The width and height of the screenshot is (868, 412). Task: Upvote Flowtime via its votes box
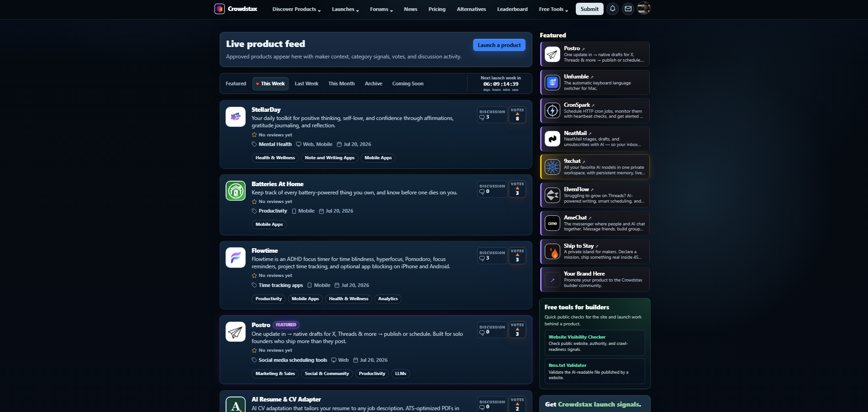tap(517, 256)
